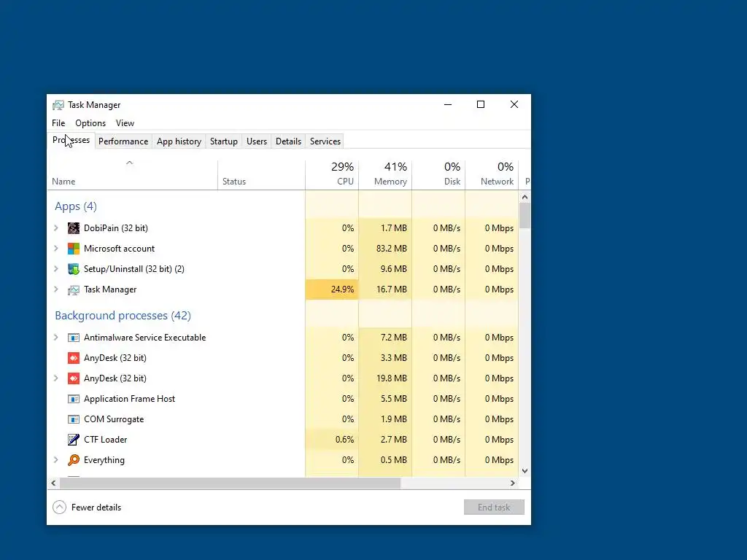Sort by the Memory column header

click(x=385, y=174)
